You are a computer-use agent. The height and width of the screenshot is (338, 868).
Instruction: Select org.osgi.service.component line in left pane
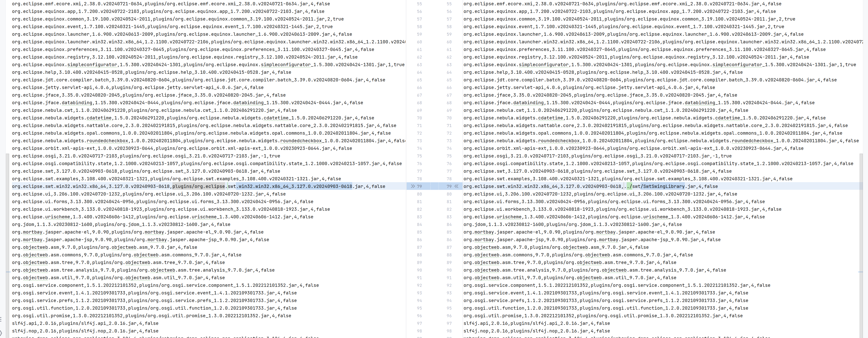click(x=165, y=285)
